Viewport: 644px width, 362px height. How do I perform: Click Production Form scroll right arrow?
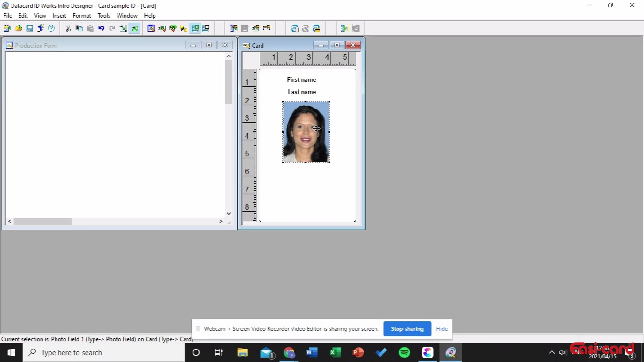(x=221, y=221)
